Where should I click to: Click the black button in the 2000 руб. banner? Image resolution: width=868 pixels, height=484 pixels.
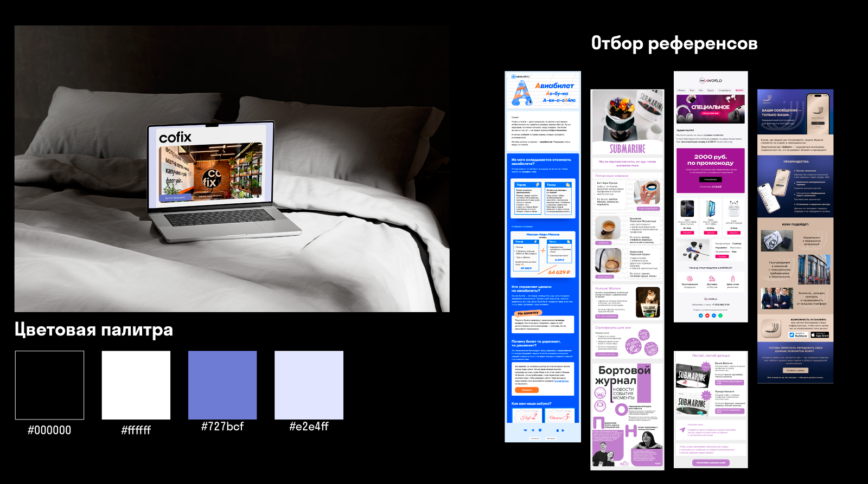coord(711,179)
